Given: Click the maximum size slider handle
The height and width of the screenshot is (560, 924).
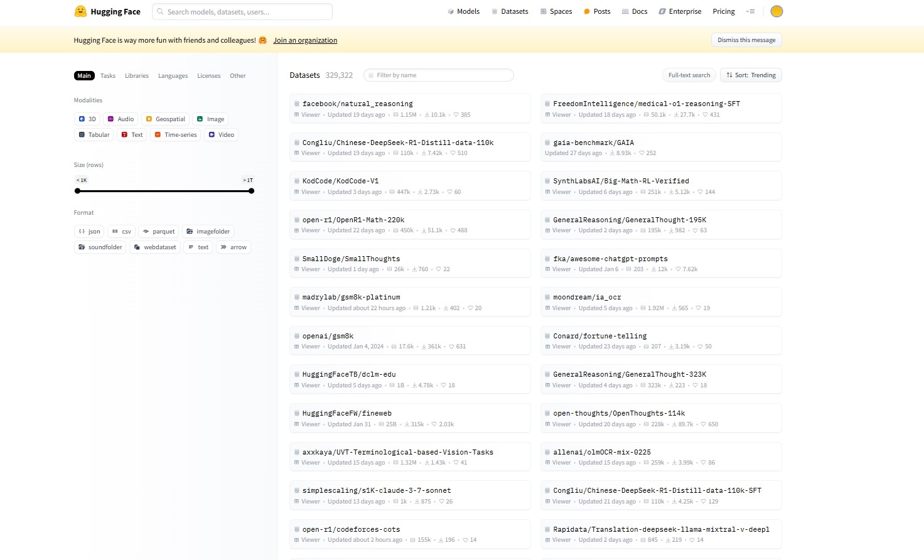Looking at the screenshot, I should [251, 191].
